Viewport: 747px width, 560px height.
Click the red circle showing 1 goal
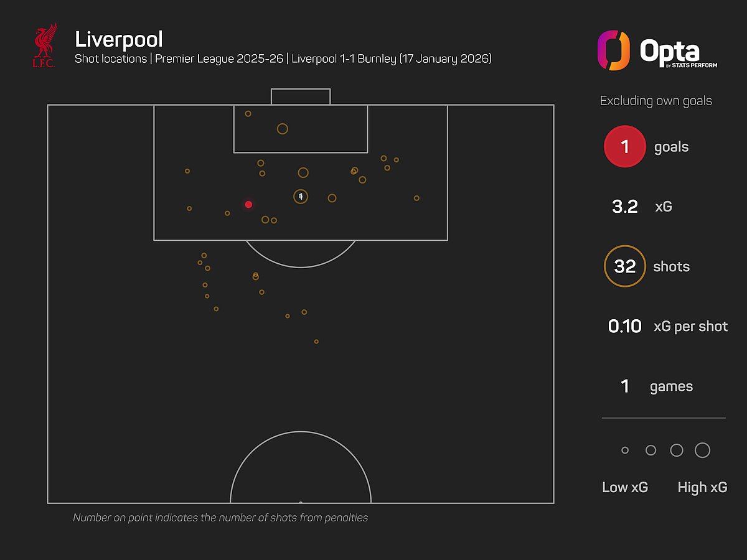coord(624,147)
